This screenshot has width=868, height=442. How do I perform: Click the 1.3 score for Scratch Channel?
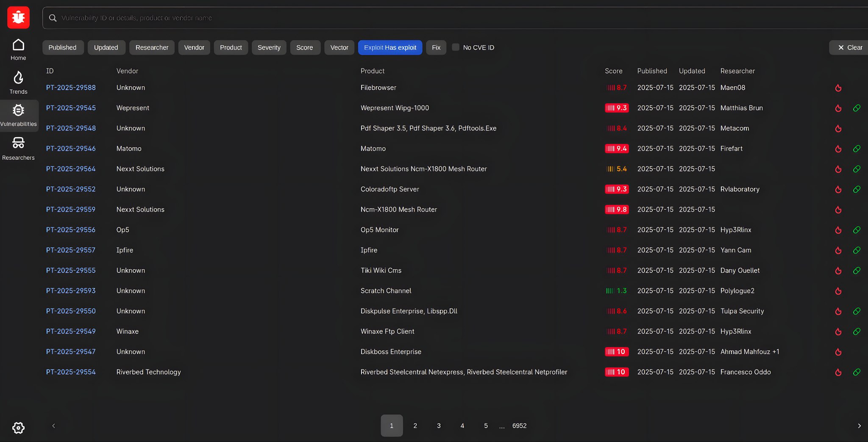(x=617, y=291)
